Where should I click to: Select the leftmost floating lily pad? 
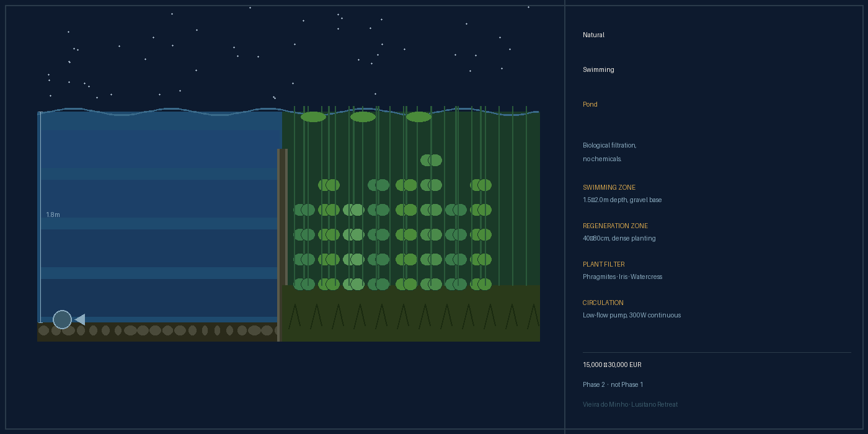[x=313, y=117]
